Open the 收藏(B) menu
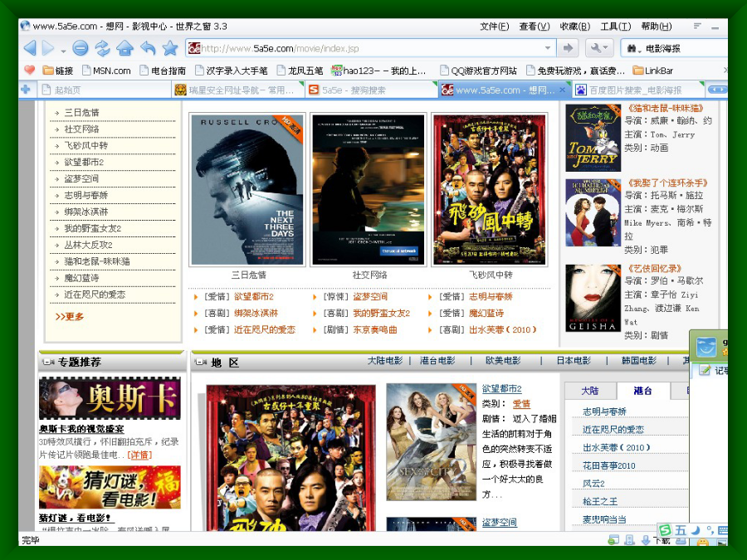Screen dimensions: 747x560 (575, 27)
